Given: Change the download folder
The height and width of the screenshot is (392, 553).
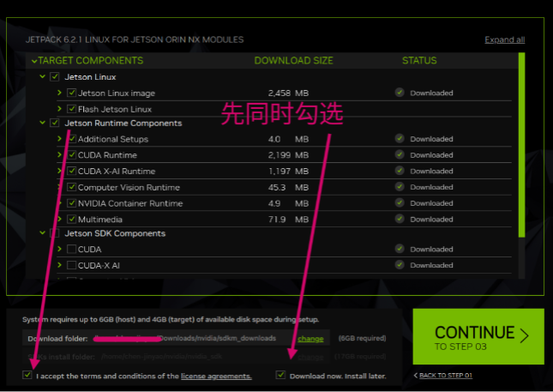Looking at the screenshot, I should [310, 339].
